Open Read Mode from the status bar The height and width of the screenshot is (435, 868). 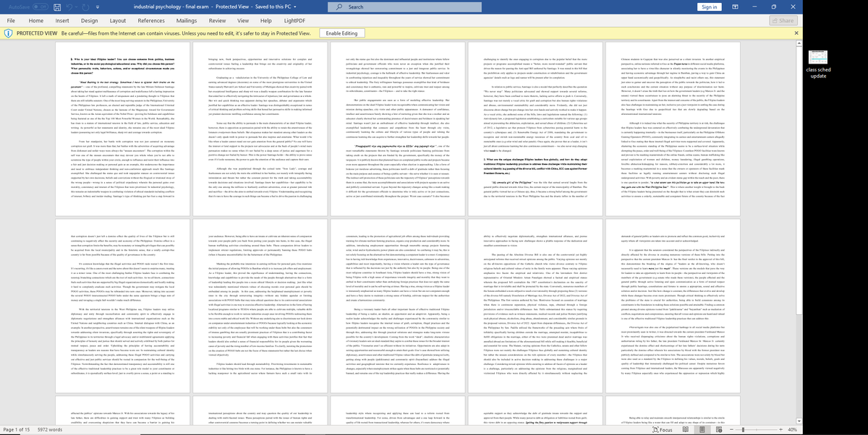pos(684,429)
